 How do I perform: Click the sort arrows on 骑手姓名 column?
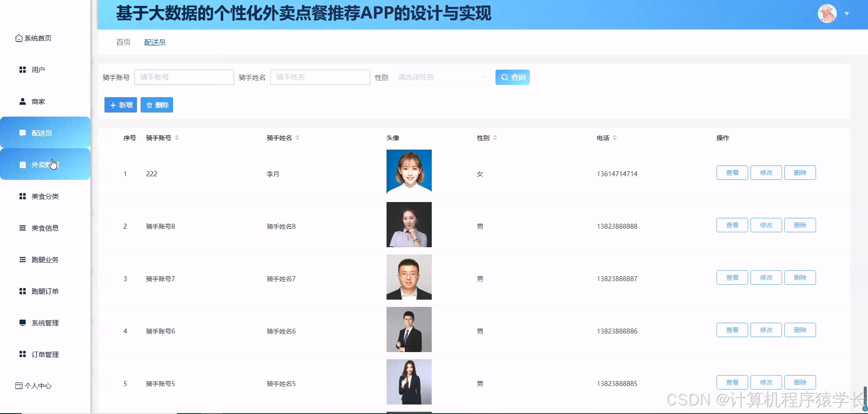tap(298, 137)
